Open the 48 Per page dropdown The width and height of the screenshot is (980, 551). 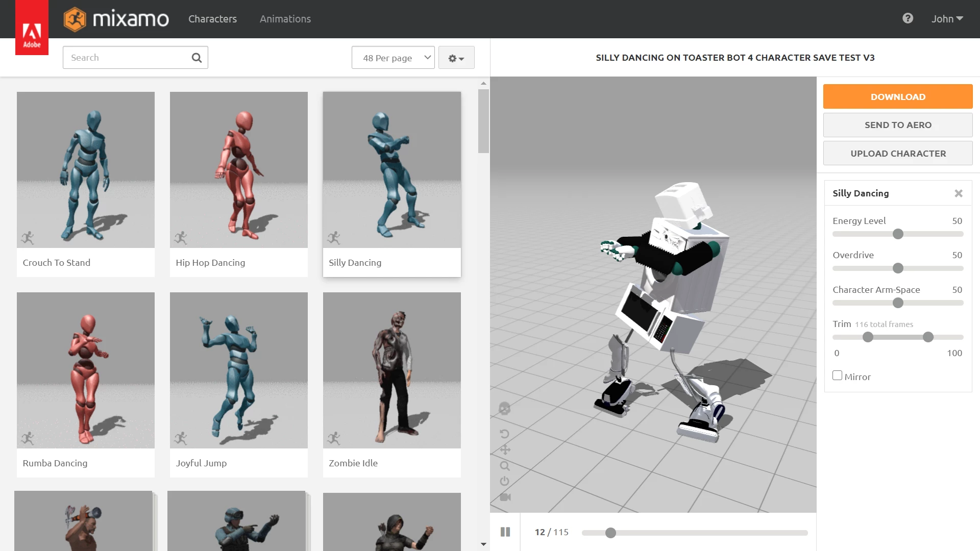(x=393, y=58)
